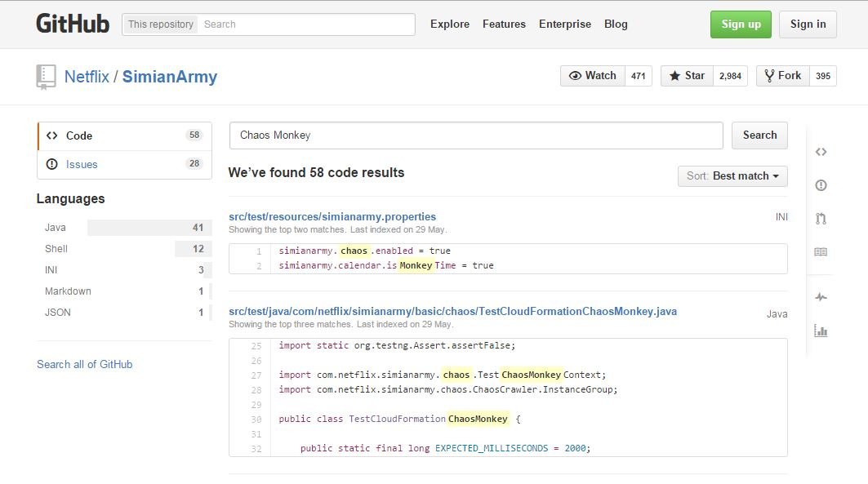Open the forks count 395
Viewport: 868px width, 484px height.
coord(823,76)
